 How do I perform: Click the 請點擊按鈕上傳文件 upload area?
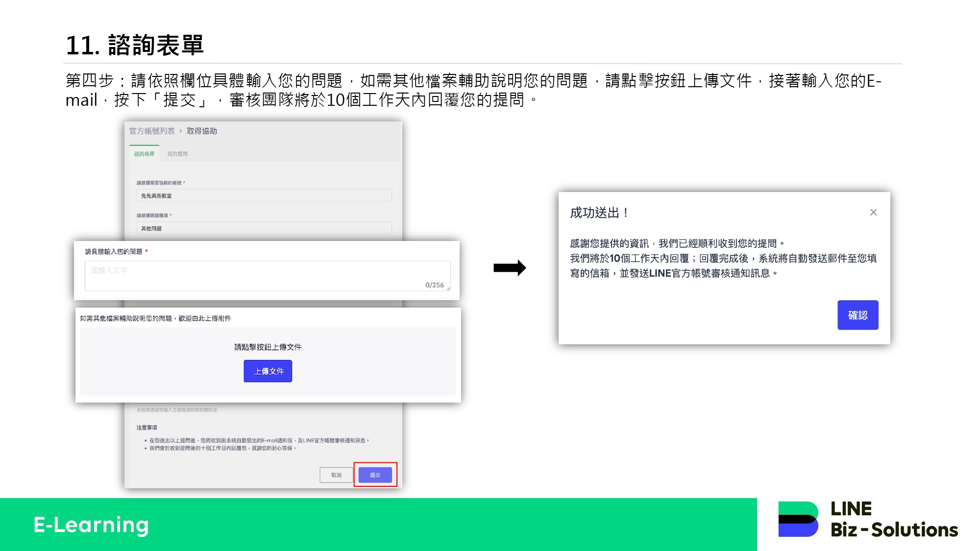(268, 347)
